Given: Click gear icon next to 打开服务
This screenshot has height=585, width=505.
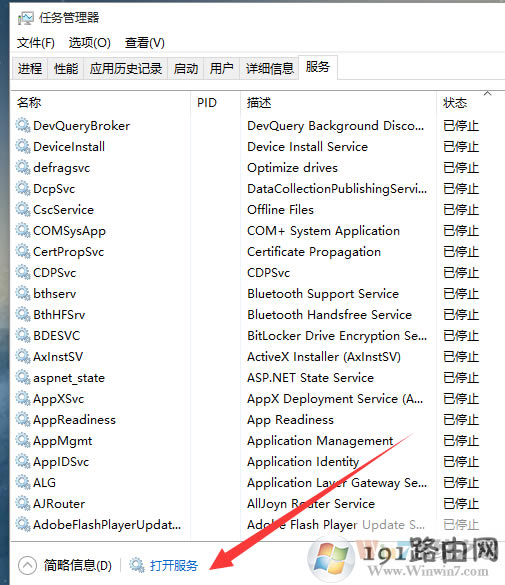Looking at the screenshot, I should point(137,565).
